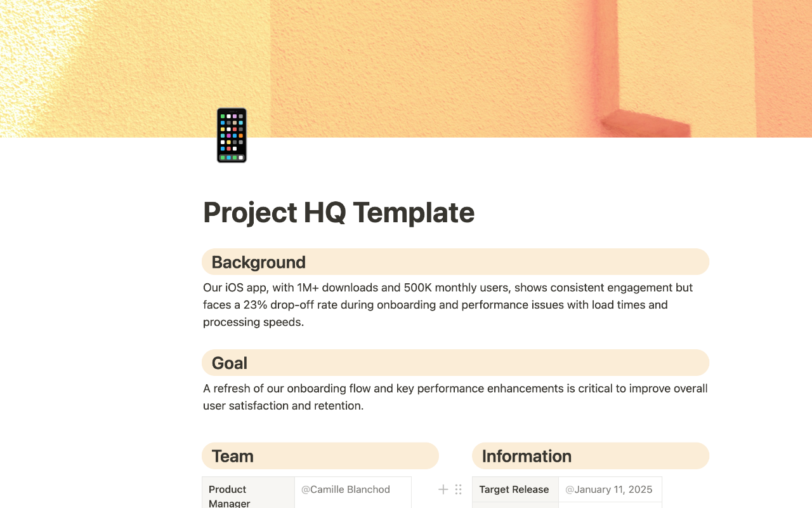Open the six-dot drag handle menu

[x=458, y=490]
